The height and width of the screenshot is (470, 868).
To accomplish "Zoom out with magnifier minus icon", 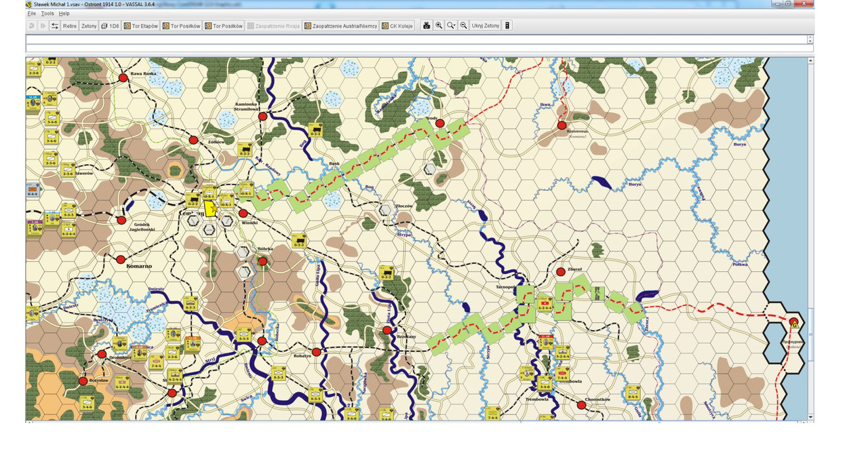I will coord(463,26).
